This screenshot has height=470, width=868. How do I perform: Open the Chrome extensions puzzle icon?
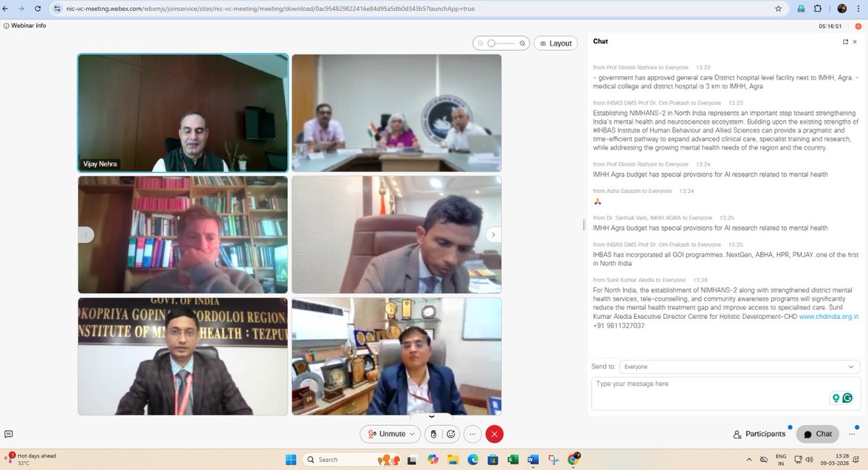pos(817,9)
